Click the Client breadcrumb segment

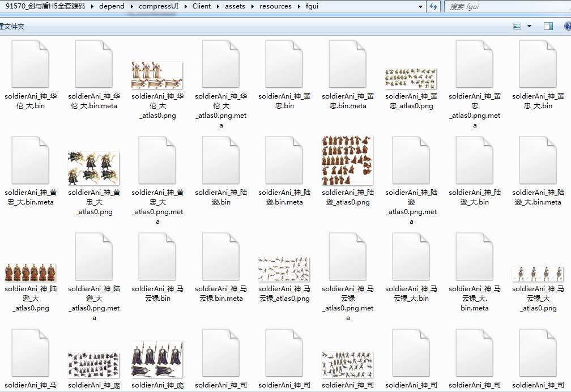coord(202,7)
